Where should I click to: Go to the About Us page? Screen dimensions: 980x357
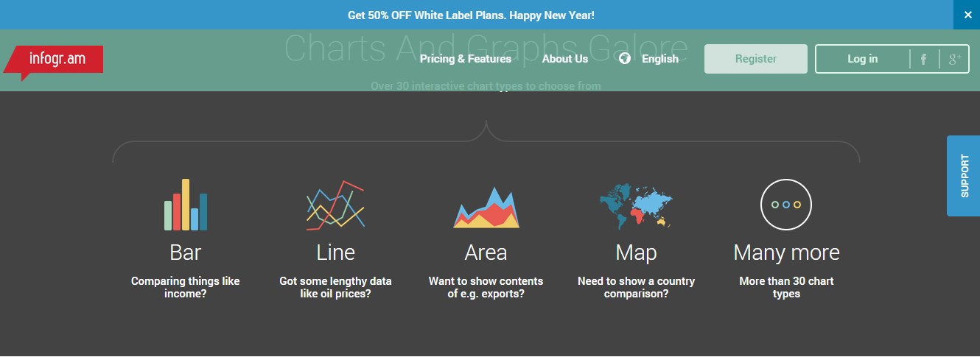[565, 59]
